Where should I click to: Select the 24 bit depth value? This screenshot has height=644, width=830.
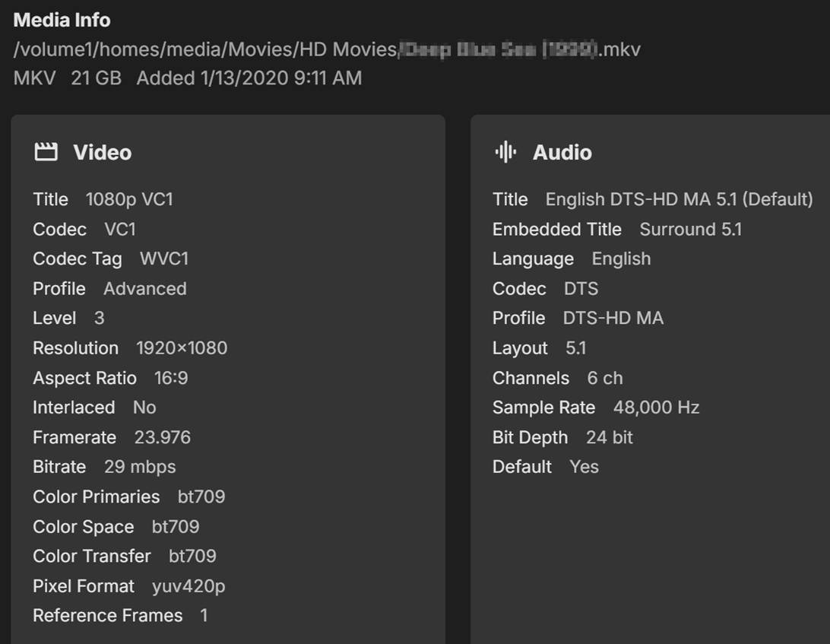pos(609,438)
